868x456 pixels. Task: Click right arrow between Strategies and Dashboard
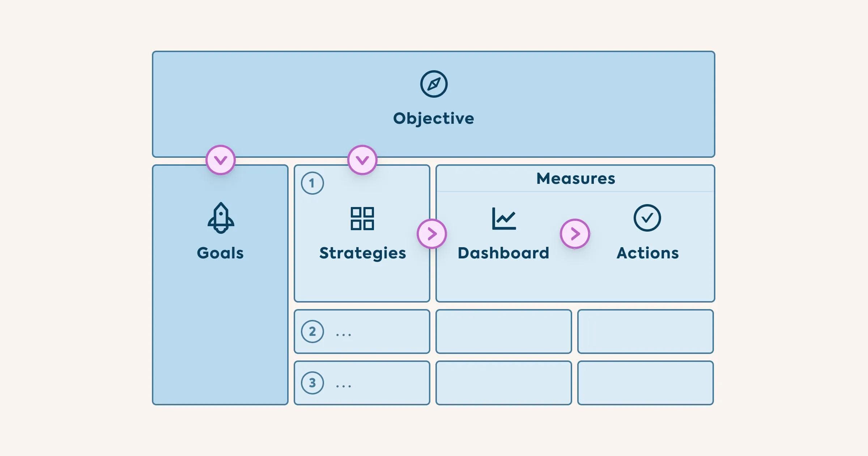[432, 234]
